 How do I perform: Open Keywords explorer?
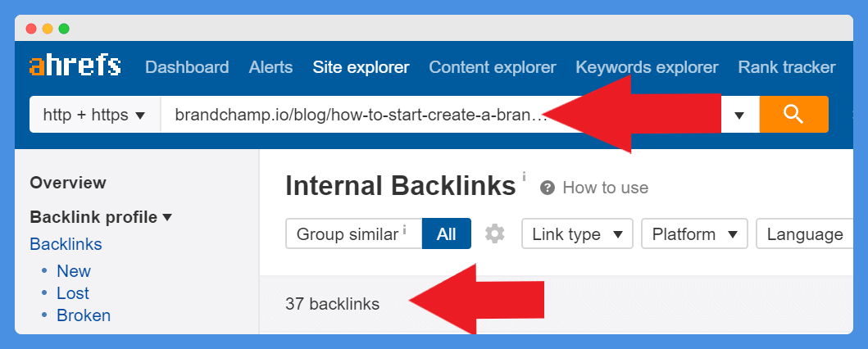647,67
